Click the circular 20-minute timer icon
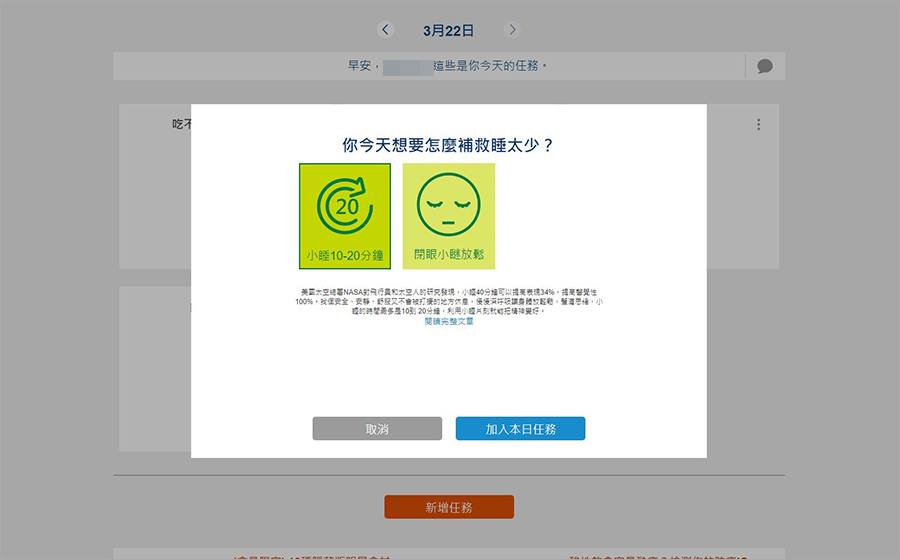 click(x=345, y=208)
